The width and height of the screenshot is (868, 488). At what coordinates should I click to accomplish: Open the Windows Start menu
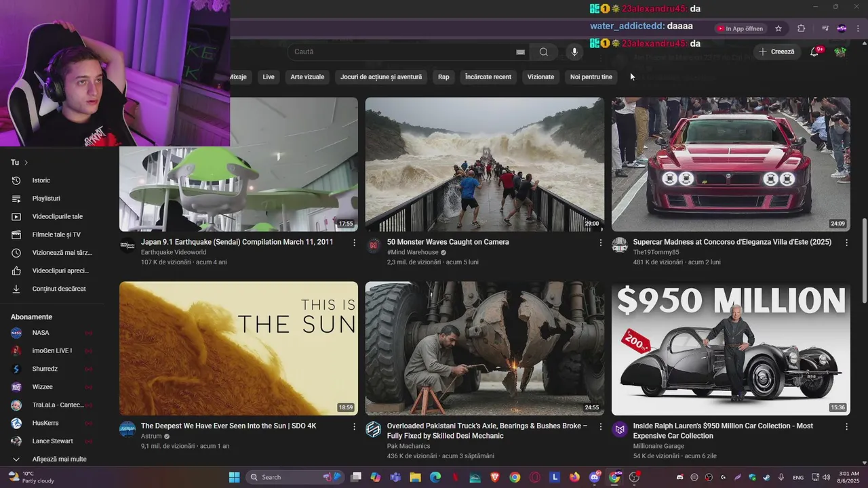(x=234, y=477)
